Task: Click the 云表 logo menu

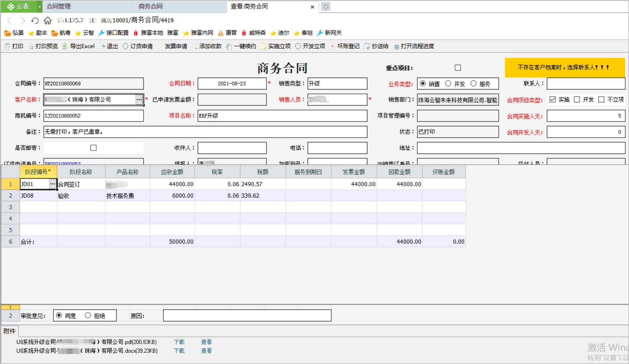Action: (x=18, y=7)
